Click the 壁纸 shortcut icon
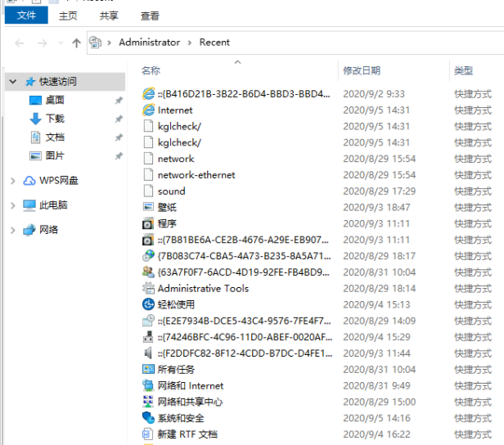The width and height of the screenshot is (504, 445). tap(148, 207)
